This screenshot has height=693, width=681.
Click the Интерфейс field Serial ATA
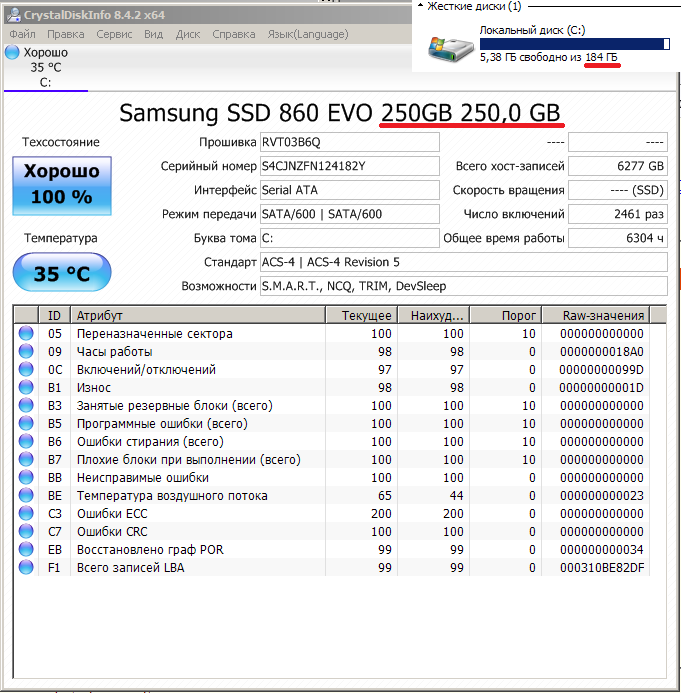point(350,190)
